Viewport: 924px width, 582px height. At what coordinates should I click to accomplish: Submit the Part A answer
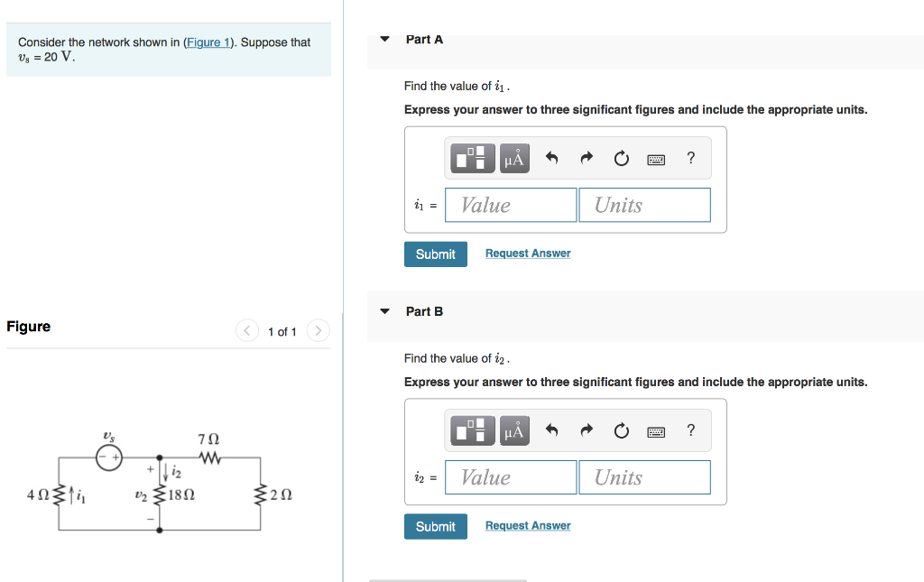[x=435, y=254]
